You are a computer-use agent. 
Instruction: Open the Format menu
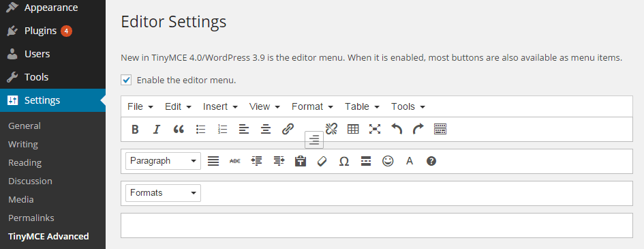tap(312, 106)
